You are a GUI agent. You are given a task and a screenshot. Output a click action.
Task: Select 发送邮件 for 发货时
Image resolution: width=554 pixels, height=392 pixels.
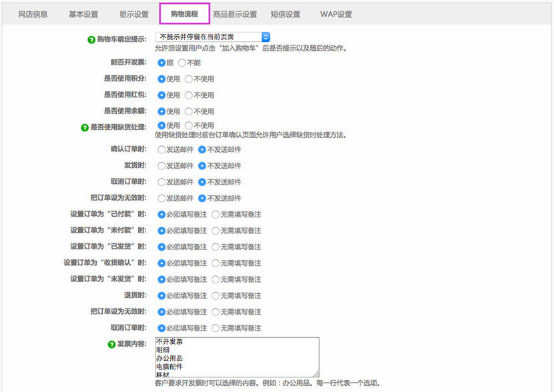[x=162, y=166]
